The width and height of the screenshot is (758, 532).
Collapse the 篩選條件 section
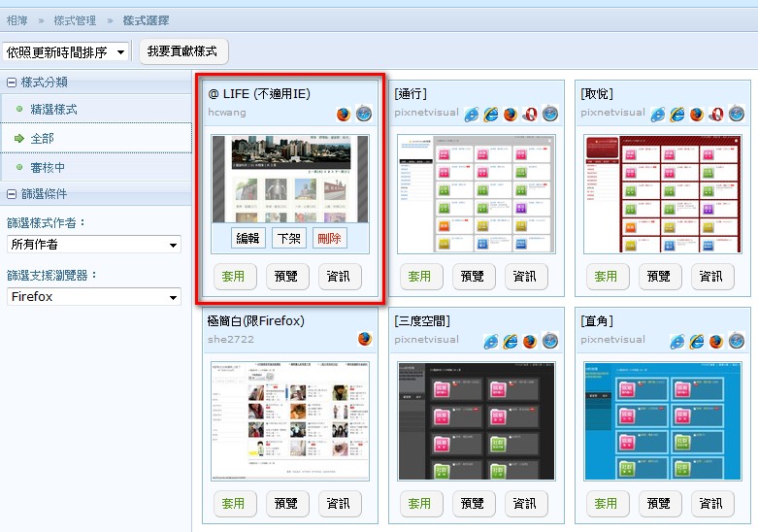pyautogui.click(x=12, y=194)
